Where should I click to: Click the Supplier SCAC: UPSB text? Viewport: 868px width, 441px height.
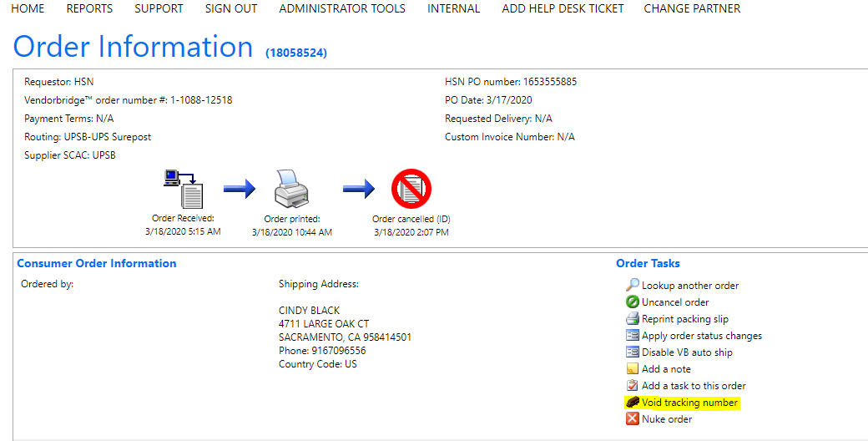coord(70,155)
